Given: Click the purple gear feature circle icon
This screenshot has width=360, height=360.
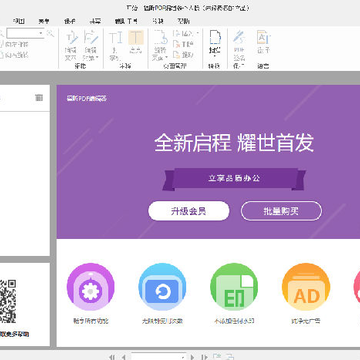Looking at the screenshot, I should 91,287.
